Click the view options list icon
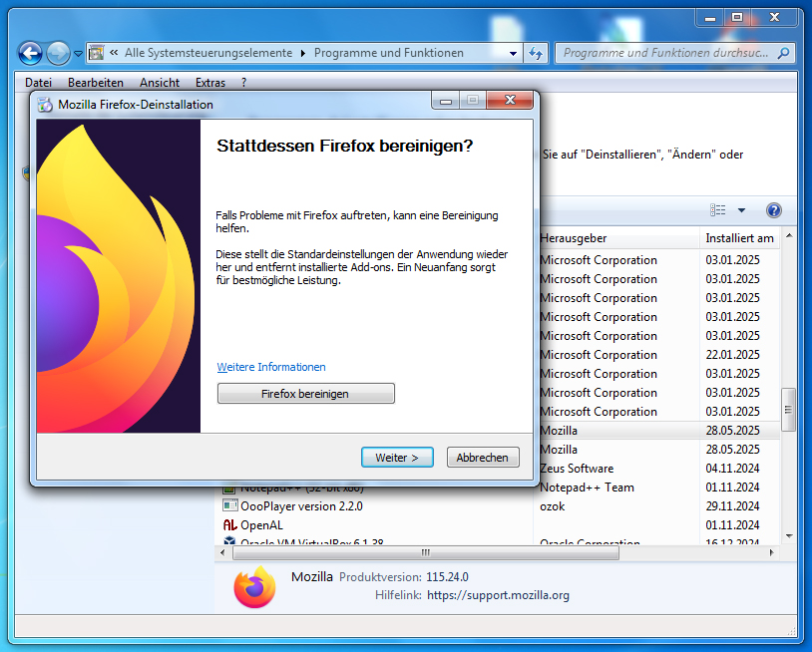 point(718,210)
